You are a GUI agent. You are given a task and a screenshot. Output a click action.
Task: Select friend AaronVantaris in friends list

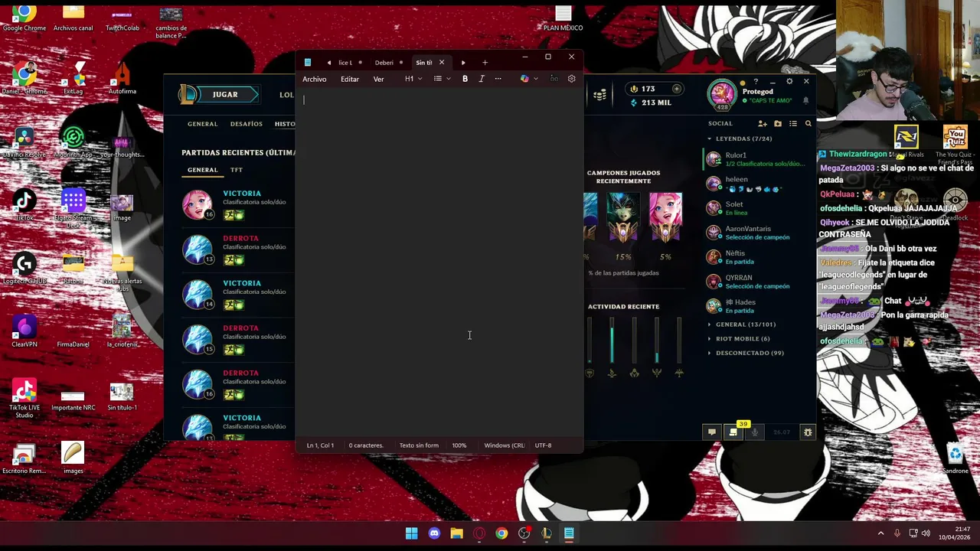pos(758,233)
